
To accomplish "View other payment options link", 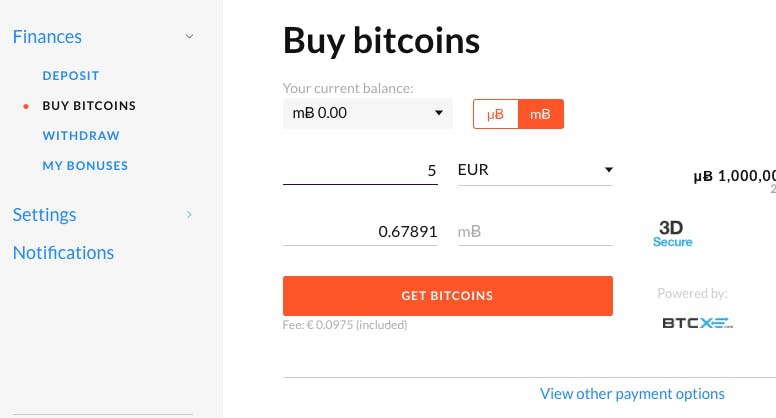I will click(632, 394).
